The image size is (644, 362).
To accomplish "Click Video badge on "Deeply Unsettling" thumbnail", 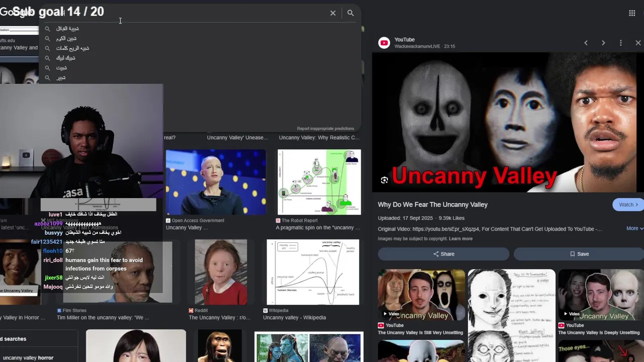I will pos(571,314).
